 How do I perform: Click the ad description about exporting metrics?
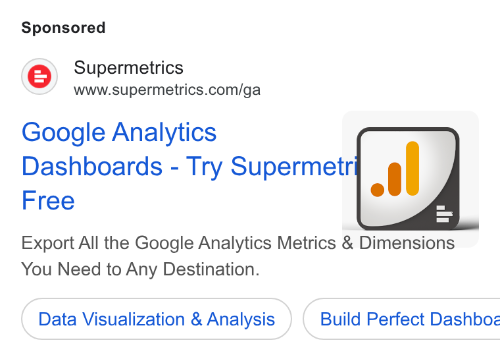238,256
